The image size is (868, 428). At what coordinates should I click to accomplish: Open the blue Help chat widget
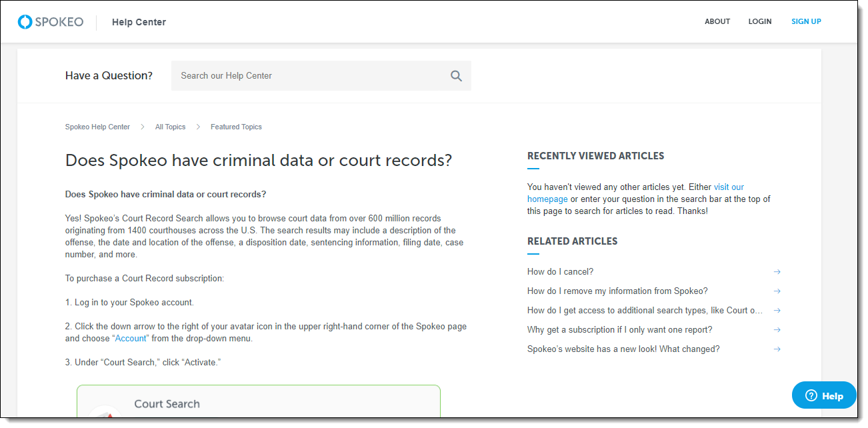[823, 395]
